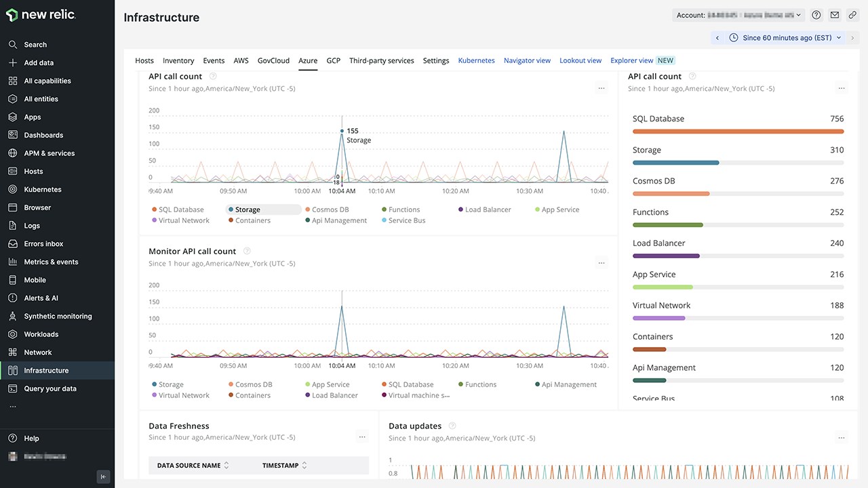Open Mobile monitoring
Image resolution: width=868 pixels, height=488 pixels.
point(35,280)
